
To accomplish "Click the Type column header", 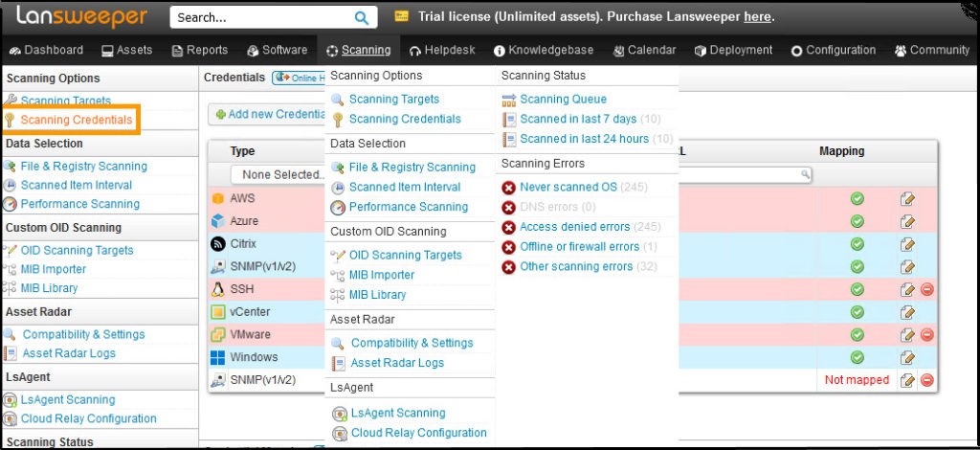I will (x=242, y=151).
